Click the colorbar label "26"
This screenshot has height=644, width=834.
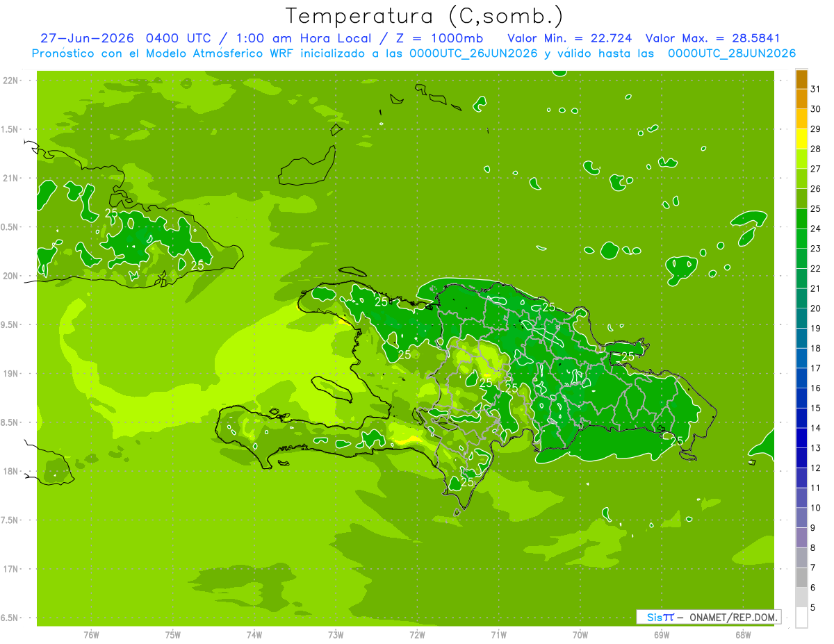[815, 189]
